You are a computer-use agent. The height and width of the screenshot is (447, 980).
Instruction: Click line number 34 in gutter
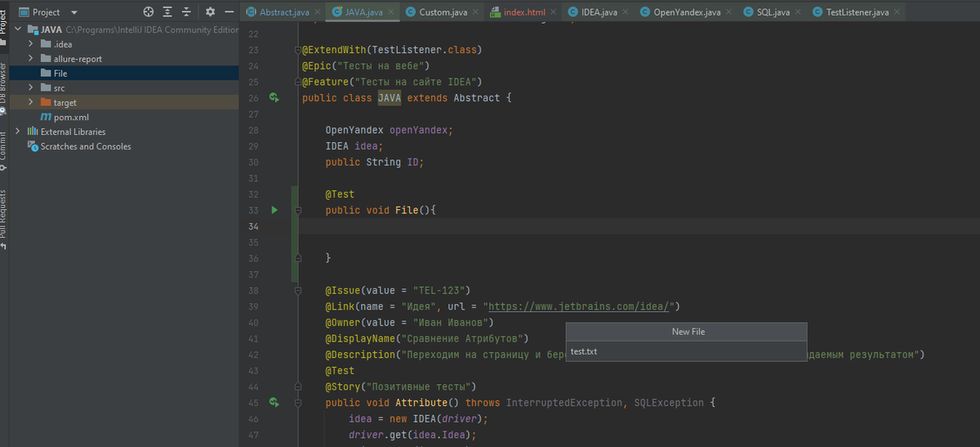tap(252, 226)
